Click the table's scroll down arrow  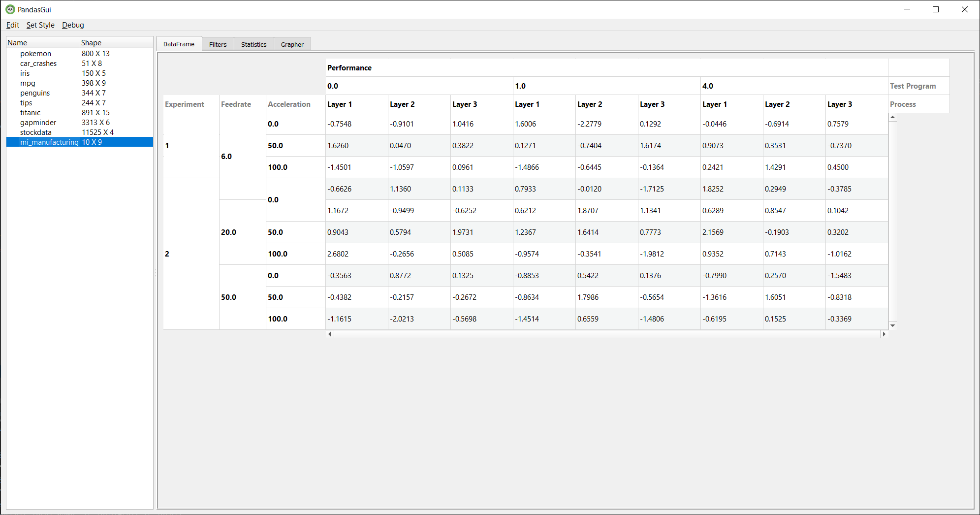pyautogui.click(x=892, y=325)
